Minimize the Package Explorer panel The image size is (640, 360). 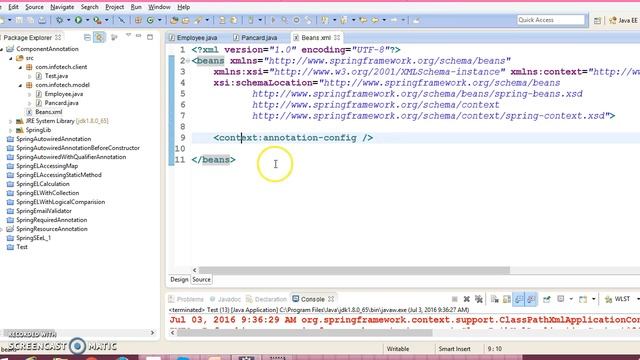(x=139, y=37)
